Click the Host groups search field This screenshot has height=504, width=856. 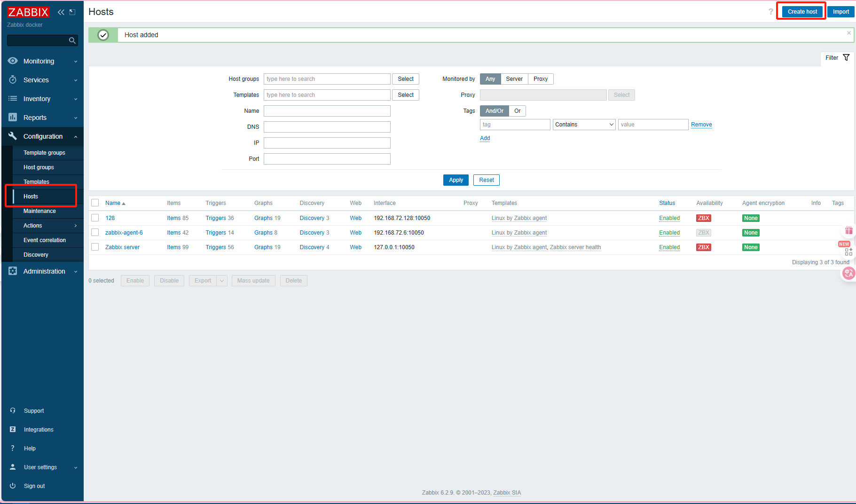327,79
